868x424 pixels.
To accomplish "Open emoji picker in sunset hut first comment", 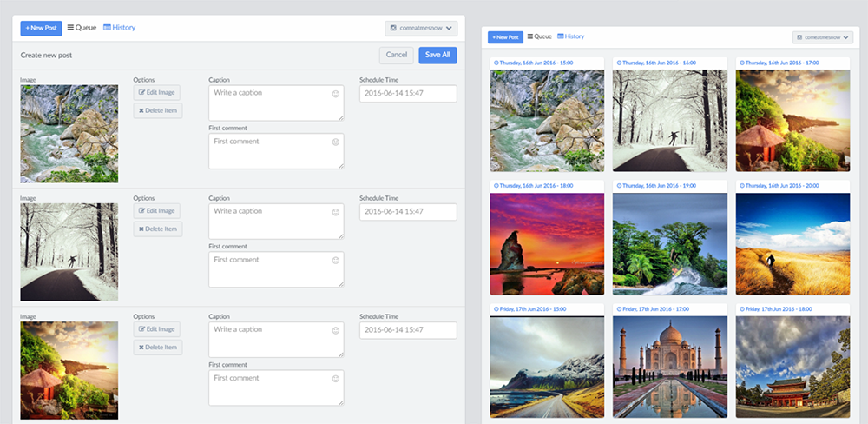I will [x=335, y=379].
